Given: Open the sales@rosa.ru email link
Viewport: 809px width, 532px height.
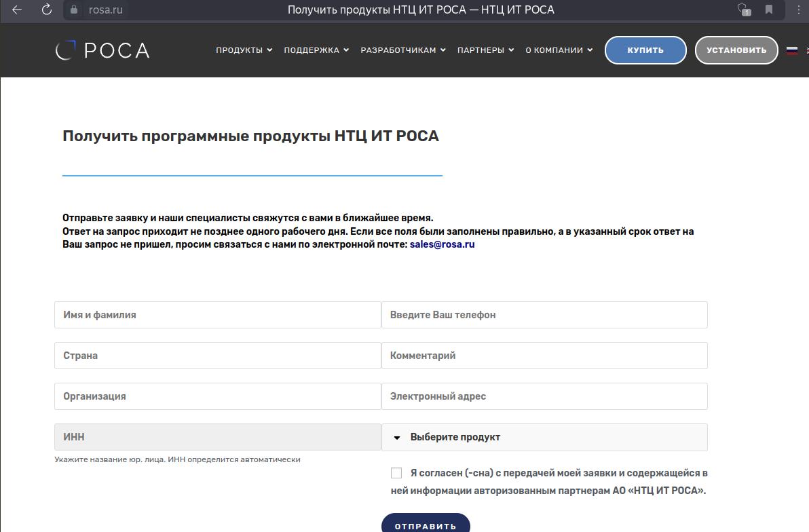Looking at the screenshot, I should pyautogui.click(x=442, y=244).
